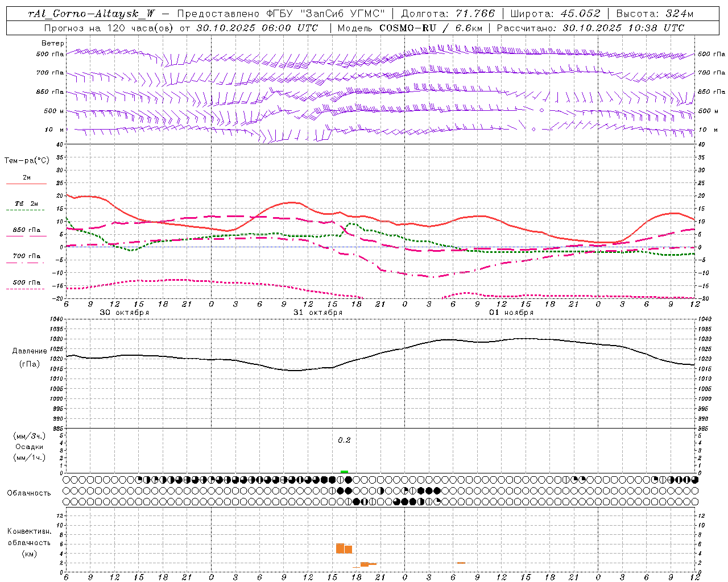Click the (мм/3ч.) precipitation unit label
The height and width of the screenshot is (582, 728).
[29, 436]
